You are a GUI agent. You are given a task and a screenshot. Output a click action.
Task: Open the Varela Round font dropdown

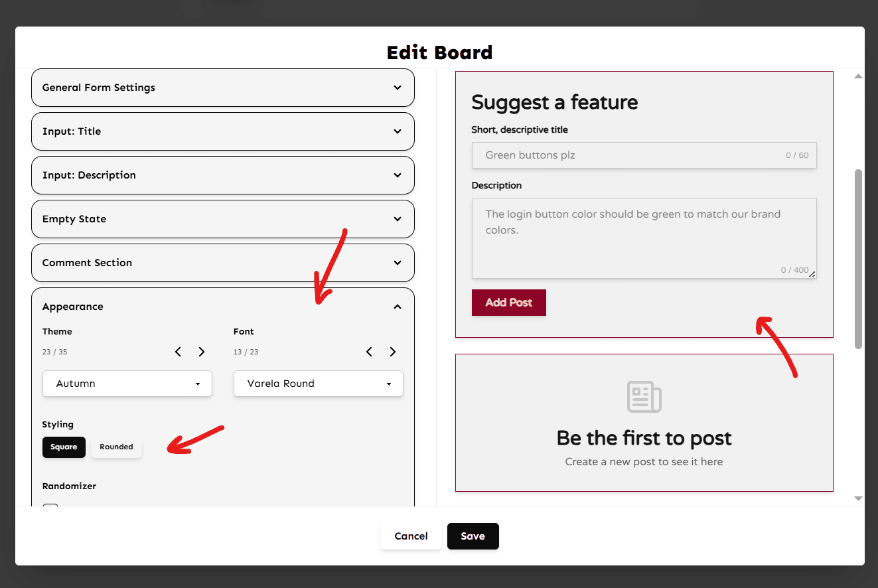pos(319,384)
